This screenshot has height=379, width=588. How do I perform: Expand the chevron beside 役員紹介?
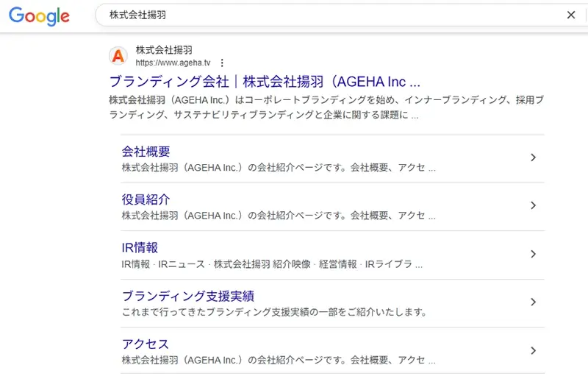coord(534,205)
